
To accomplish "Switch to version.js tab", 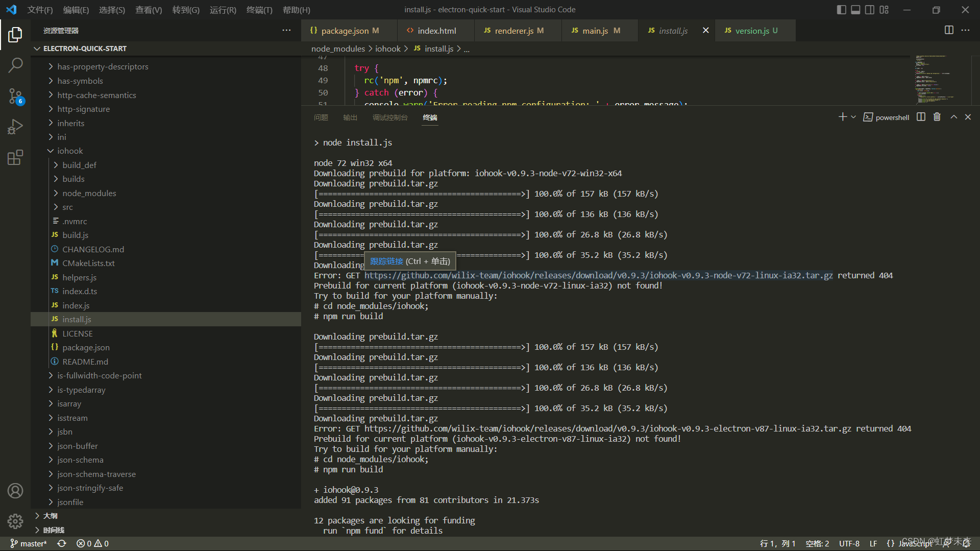I will click(755, 31).
